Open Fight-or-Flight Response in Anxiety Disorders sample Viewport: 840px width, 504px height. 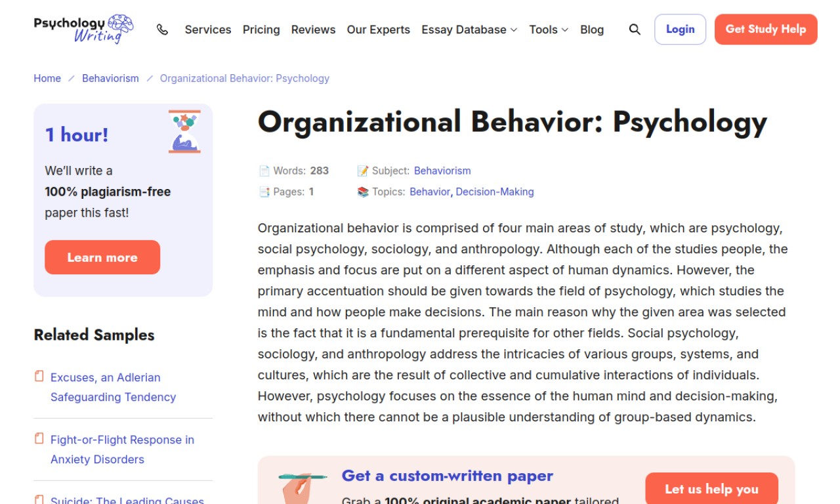click(x=122, y=450)
